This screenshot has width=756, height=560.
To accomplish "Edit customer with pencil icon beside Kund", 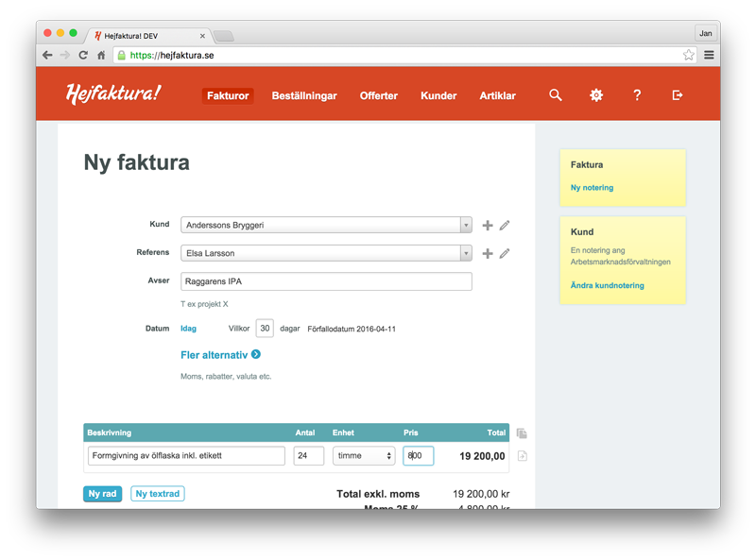I will [x=505, y=226].
